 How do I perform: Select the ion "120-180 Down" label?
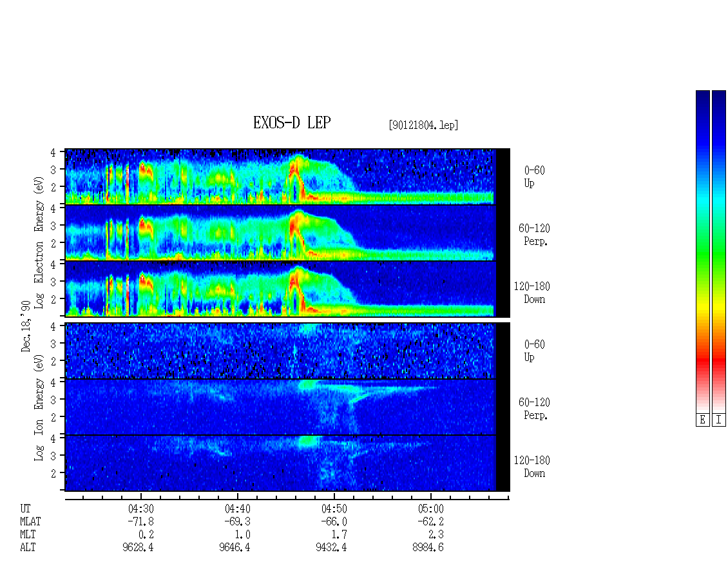(532, 467)
